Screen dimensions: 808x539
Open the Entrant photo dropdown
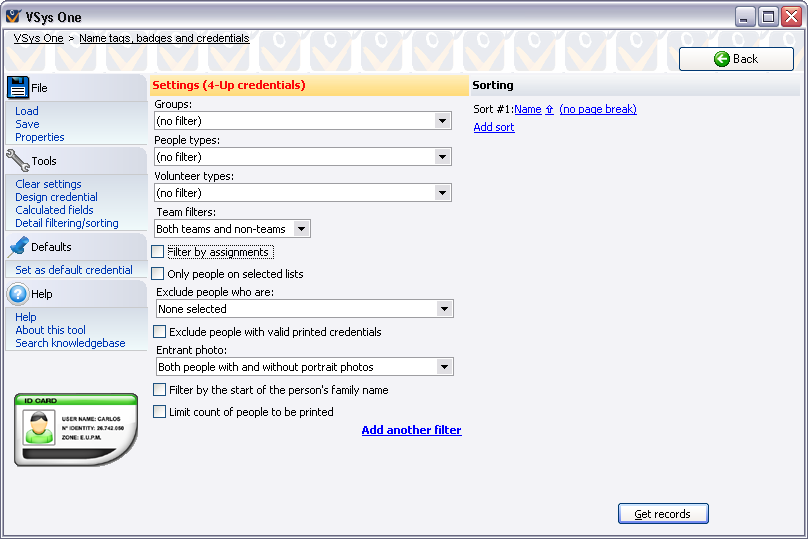tap(305, 367)
